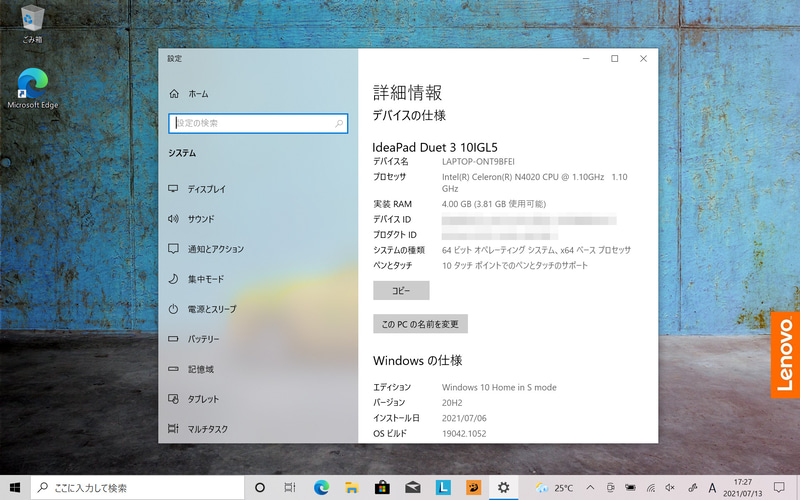Open the 25°C weather widget
800x500 pixels.
(x=555, y=488)
